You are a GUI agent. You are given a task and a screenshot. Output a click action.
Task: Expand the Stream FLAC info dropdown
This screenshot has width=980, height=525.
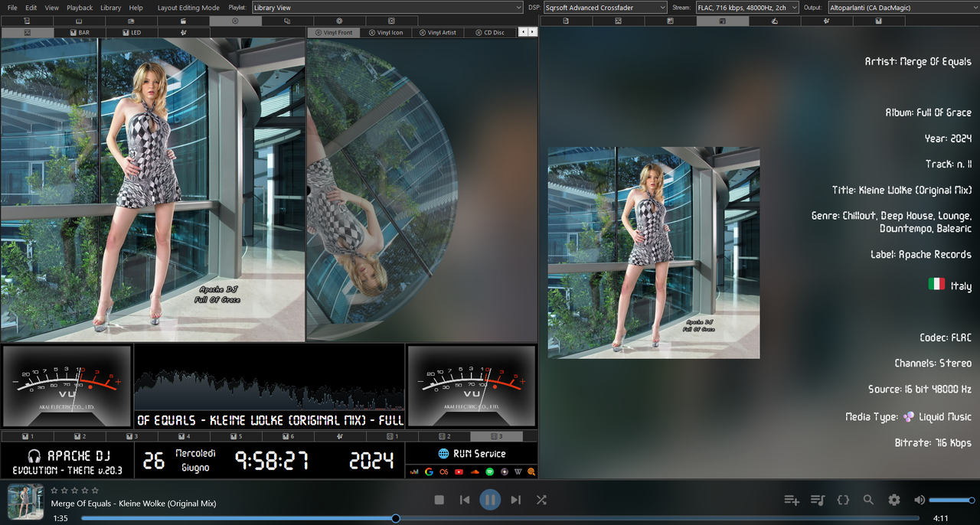click(747, 8)
